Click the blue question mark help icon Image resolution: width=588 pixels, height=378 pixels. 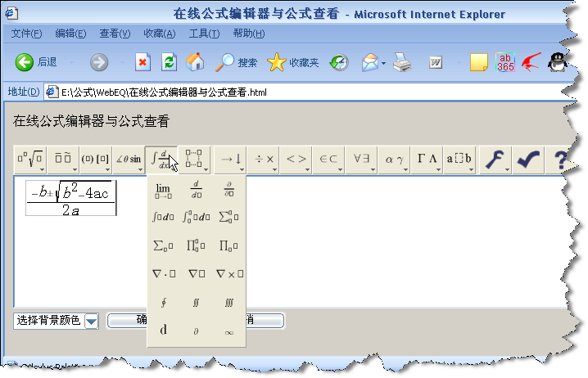click(560, 160)
